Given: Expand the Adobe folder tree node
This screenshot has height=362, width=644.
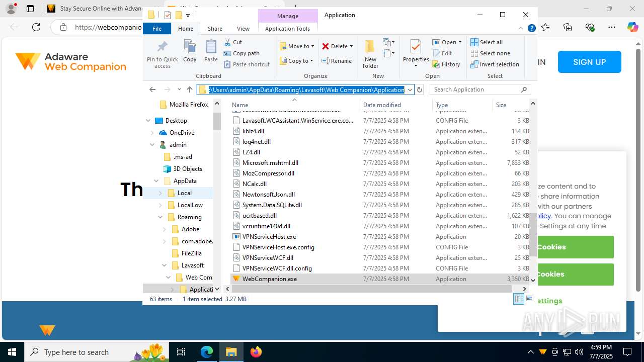Looking at the screenshot, I should click(x=165, y=229).
